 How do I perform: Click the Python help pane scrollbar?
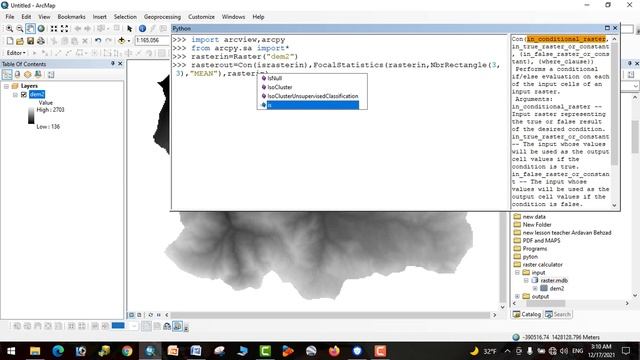pos(614,104)
